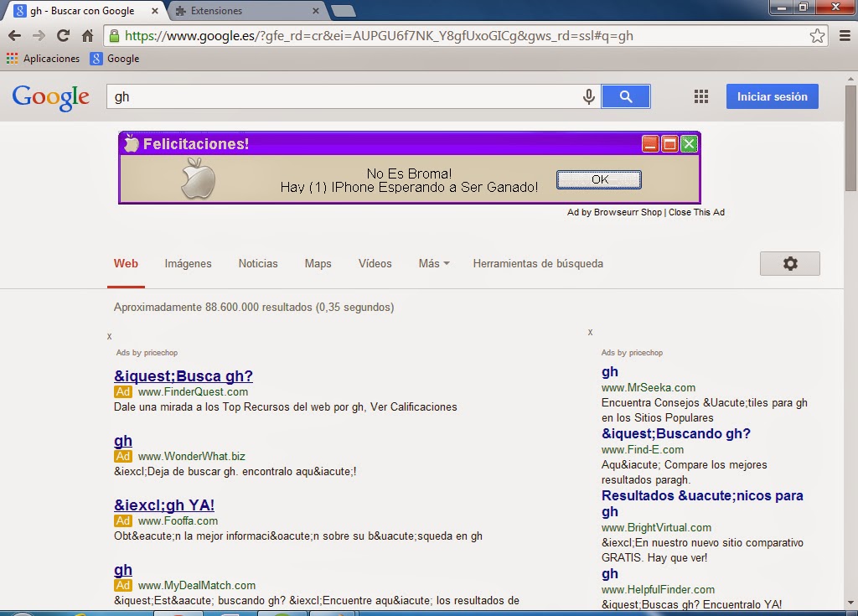Image resolution: width=858 pixels, height=616 pixels.
Task: Open Herramientas de búsqueda
Action: tap(538, 263)
